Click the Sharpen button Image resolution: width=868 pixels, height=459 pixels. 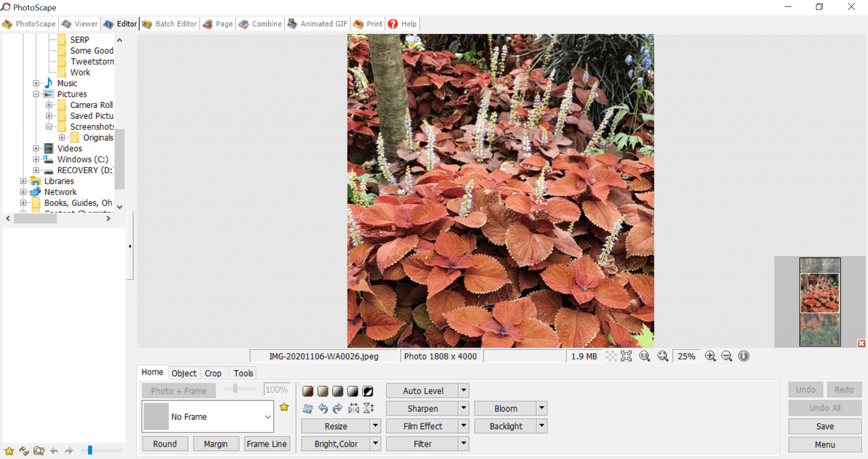423,408
